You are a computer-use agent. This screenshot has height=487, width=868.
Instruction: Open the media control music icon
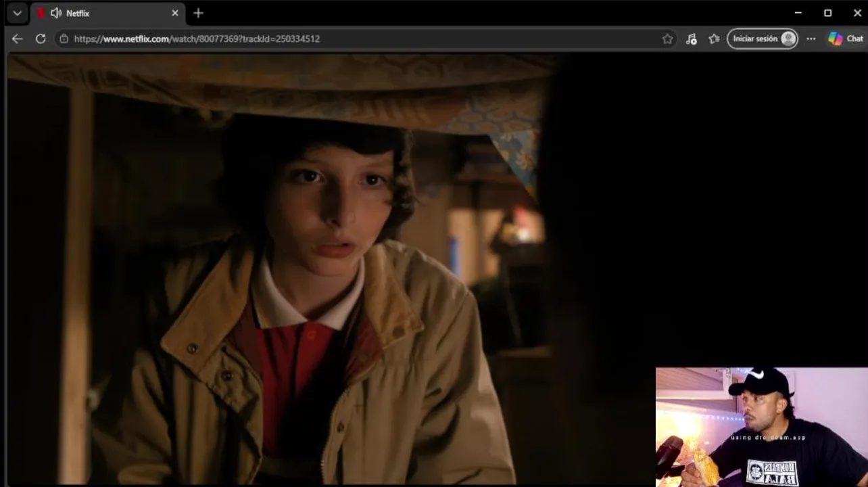click(x=691, y=39)
